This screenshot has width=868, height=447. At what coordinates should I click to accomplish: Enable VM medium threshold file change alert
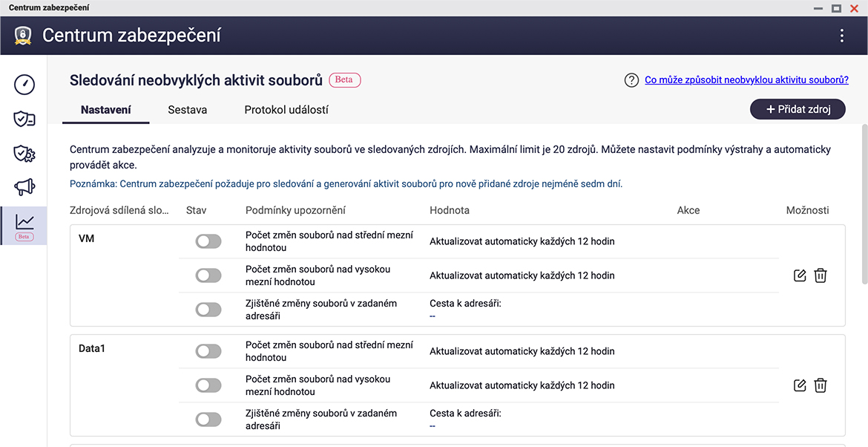[208, 241]
